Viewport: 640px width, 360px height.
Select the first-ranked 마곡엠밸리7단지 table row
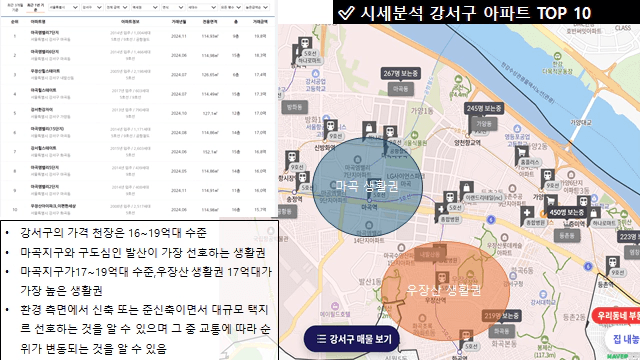click(138, 36)
